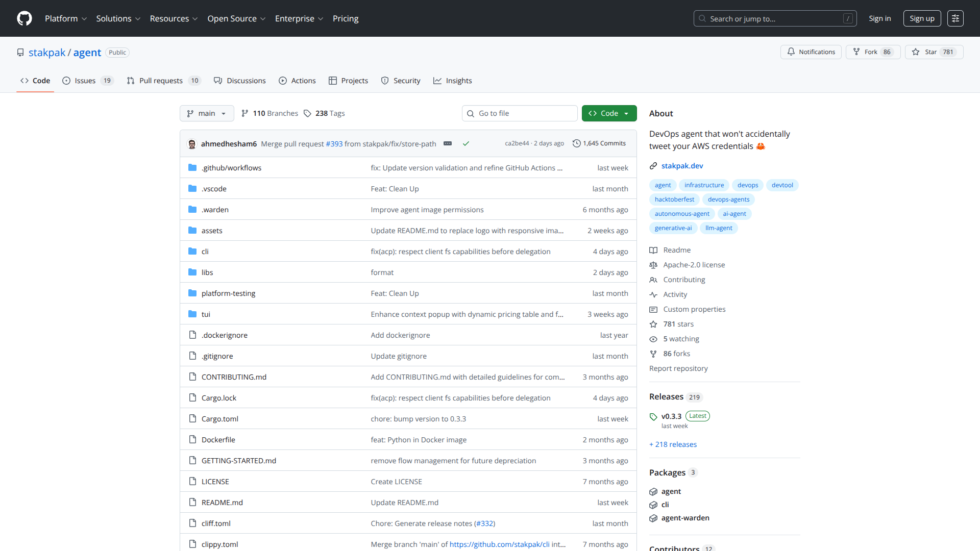This screenshot has width=980, height=551.
Task: Click the GitHub logo in the top left
Action: 23,18
